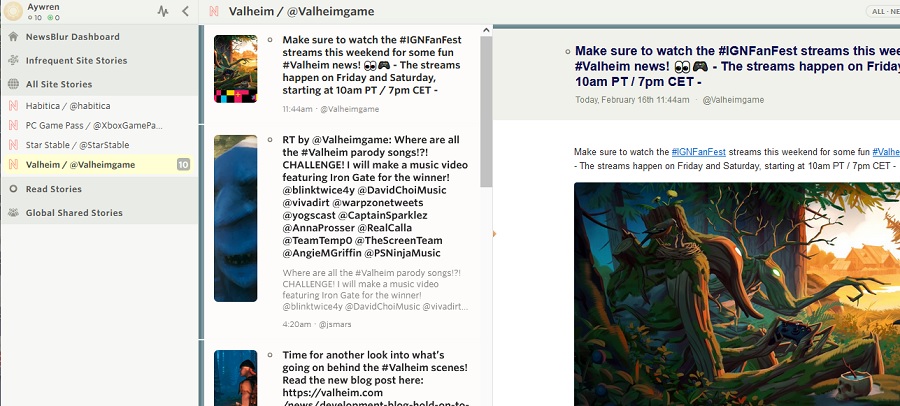The width and height of the screenshot is (900, 406).
Task: Click the Aywren username
Action: (x=44, y=7)
